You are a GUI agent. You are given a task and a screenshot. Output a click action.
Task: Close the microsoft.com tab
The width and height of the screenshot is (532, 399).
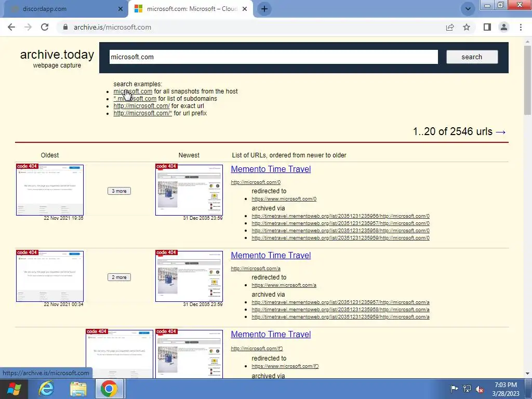coord(245,9)
